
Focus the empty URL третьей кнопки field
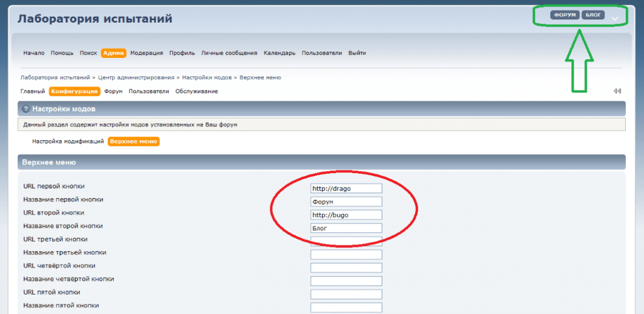(346, 241)
